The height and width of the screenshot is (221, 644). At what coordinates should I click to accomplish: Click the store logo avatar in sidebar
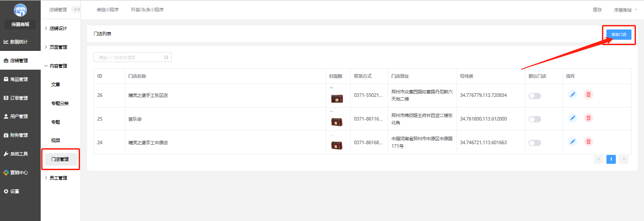[20, 10]
